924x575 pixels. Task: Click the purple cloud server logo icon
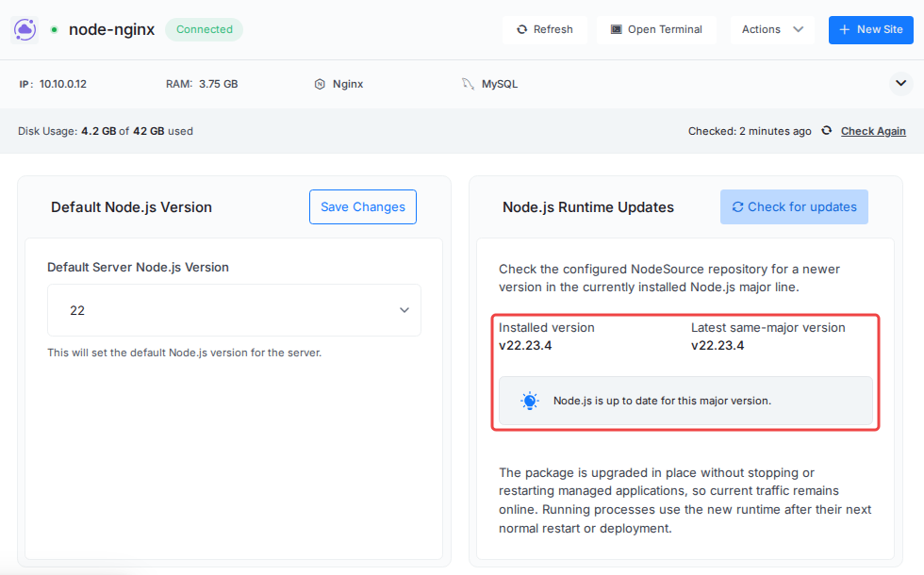tap(25, 29)
